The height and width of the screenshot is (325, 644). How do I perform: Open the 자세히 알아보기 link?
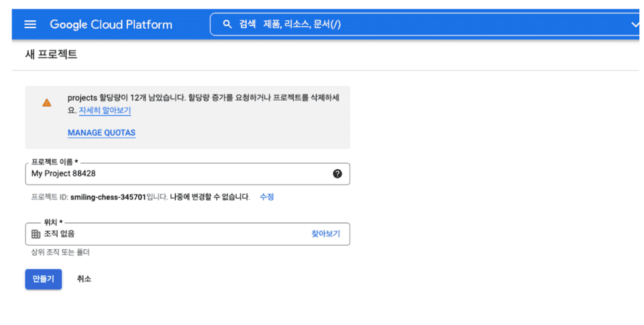(x=105, y=110)
